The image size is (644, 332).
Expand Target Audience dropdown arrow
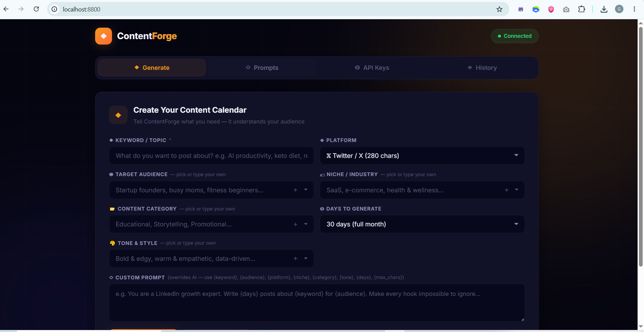tap(306, 190)
